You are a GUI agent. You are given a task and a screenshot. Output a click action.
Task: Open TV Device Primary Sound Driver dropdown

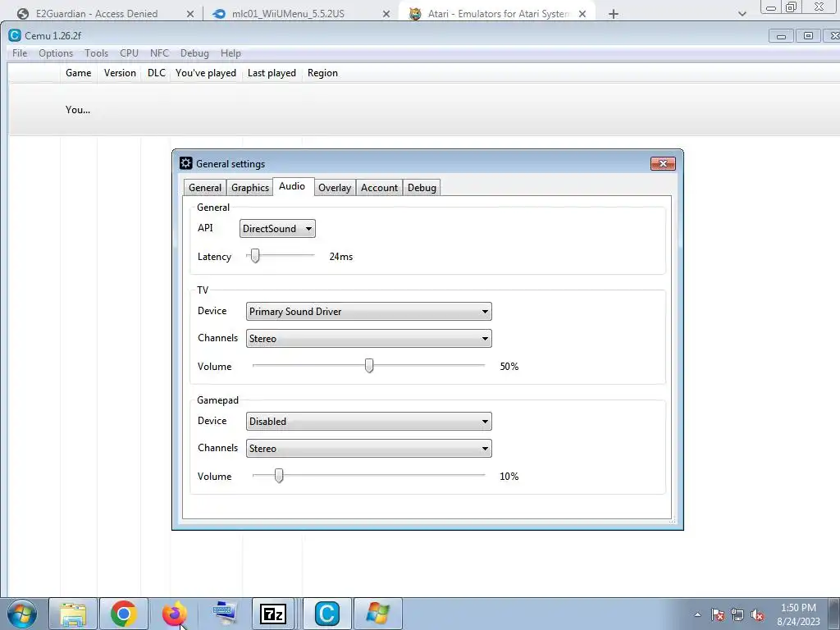coord(368,311)
